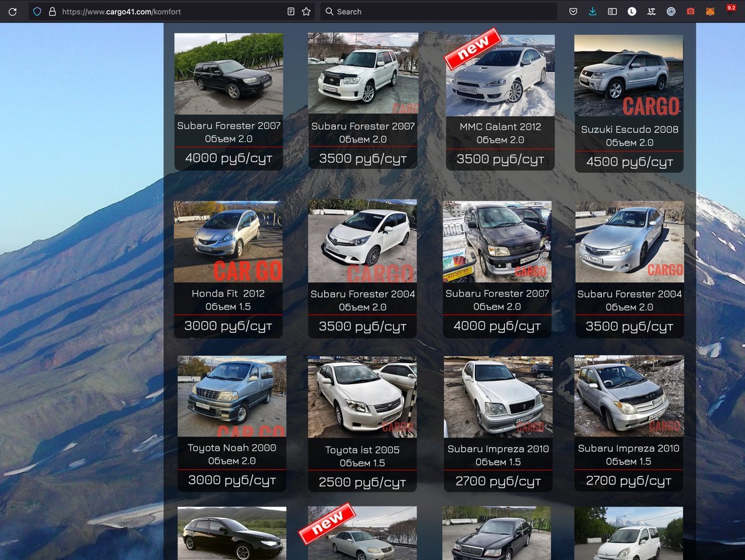Open the red camera screenshot extension
Screen dimensions: 745x560
point(690,12)
